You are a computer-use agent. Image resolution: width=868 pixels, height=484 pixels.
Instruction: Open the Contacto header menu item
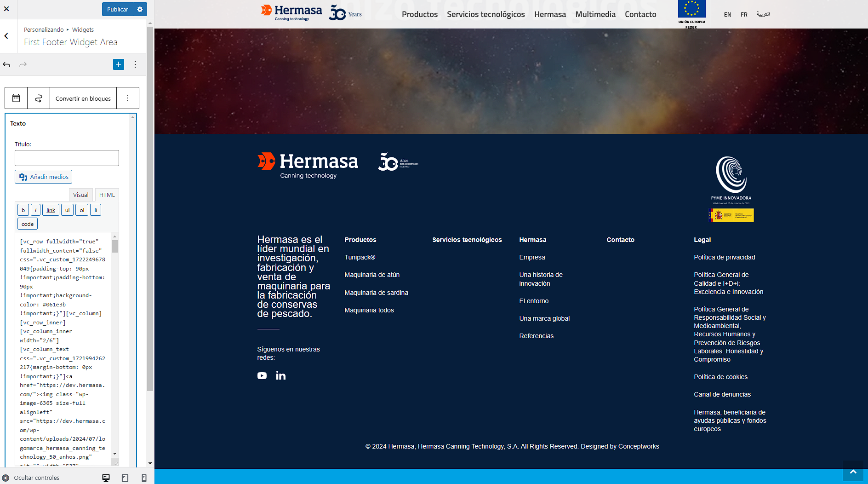pos(640,14)
